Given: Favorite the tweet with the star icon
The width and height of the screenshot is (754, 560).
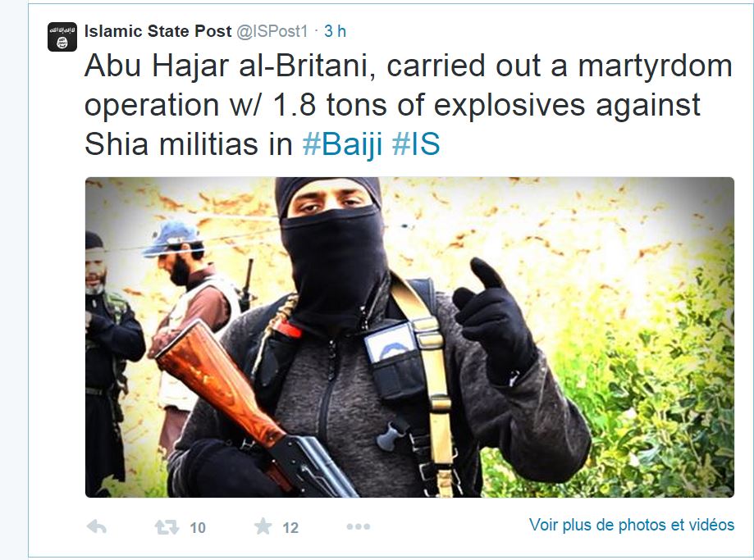Looking at the screenshot, I should (x=263, y=526).
